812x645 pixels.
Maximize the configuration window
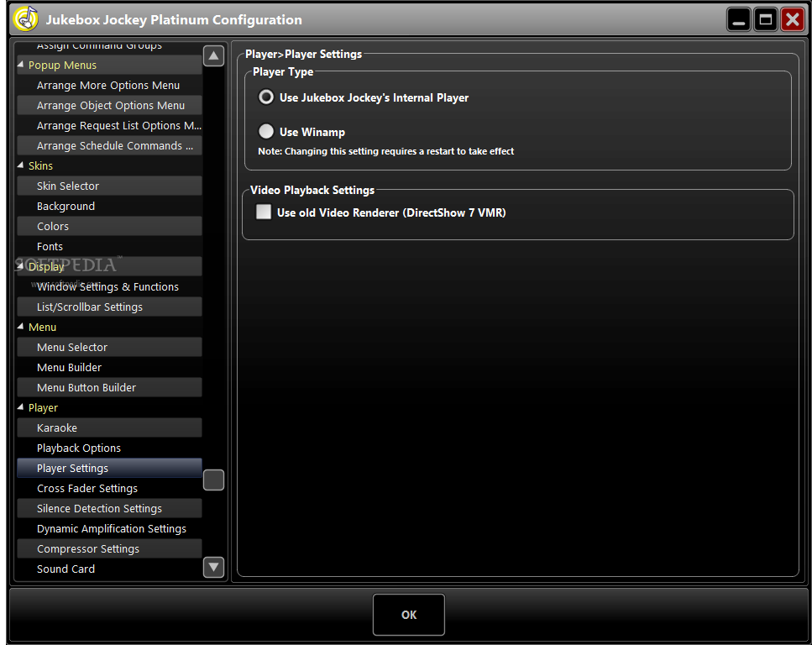[765, 19]
